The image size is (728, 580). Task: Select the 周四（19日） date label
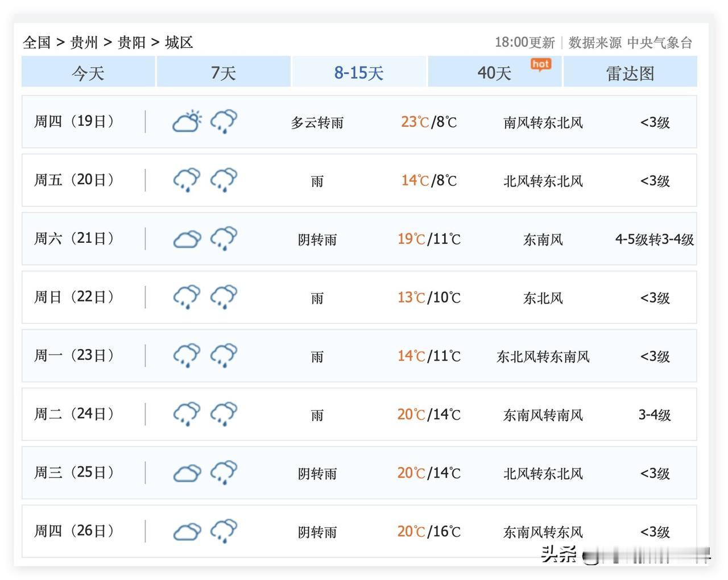(75, 121)
